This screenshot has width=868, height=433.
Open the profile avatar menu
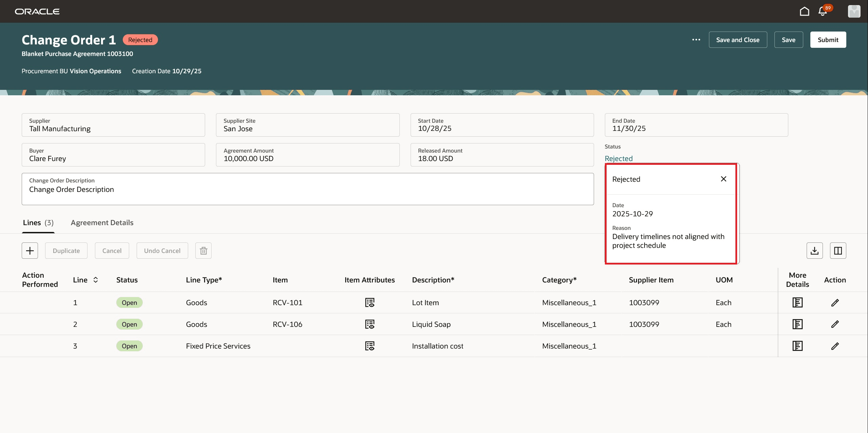[854, 11]
